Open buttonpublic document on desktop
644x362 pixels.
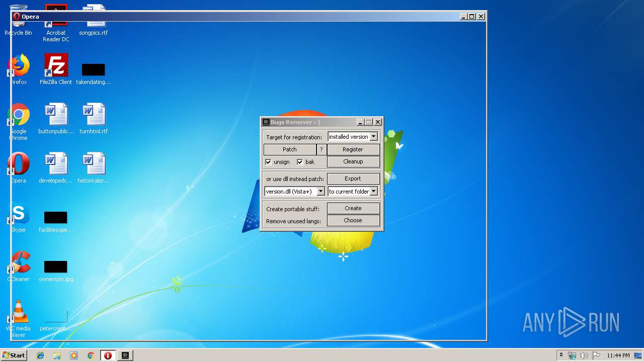coord(56,119)
